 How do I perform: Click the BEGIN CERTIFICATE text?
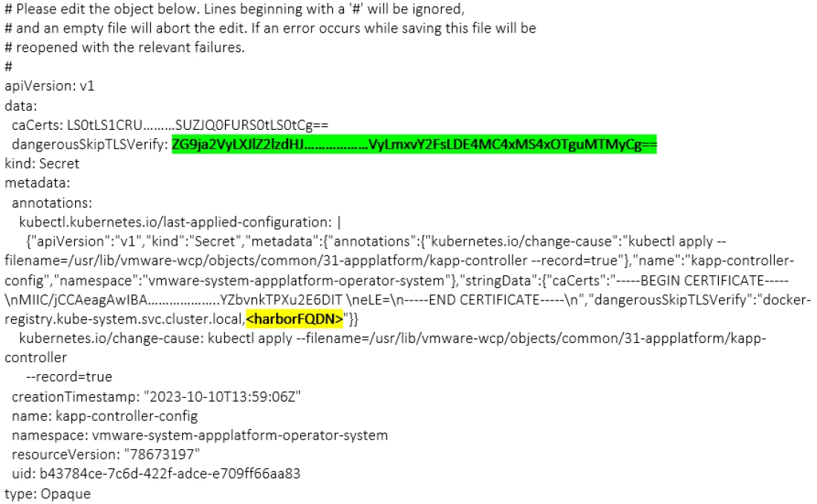point(703,281)
